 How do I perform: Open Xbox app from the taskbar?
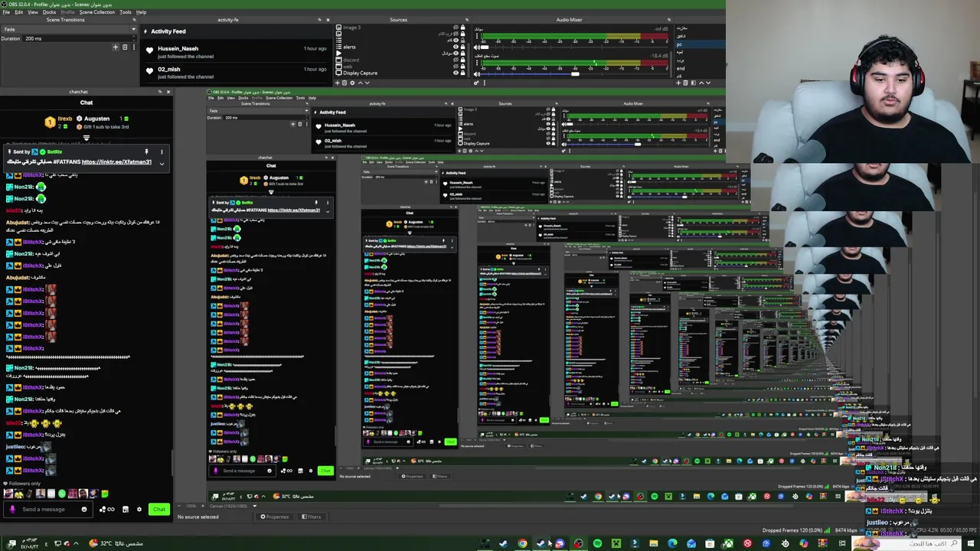pos(729,543)
